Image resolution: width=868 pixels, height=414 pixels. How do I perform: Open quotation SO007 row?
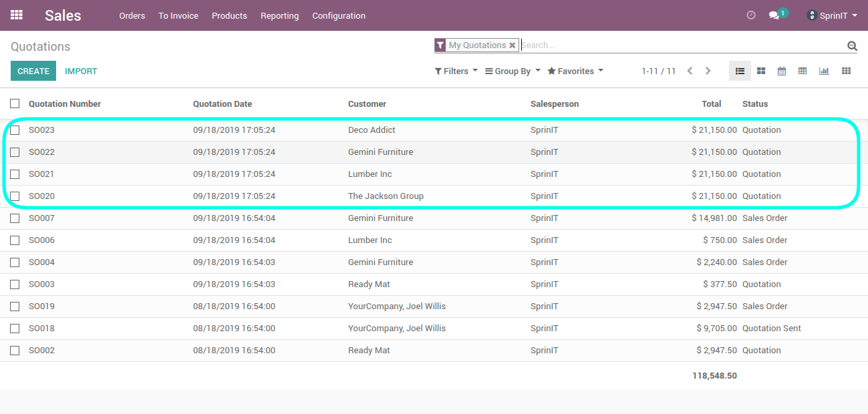(434, 218)
